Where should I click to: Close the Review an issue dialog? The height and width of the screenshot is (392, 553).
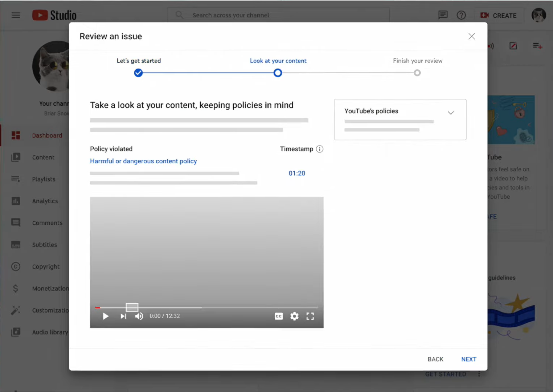[471, 36]
